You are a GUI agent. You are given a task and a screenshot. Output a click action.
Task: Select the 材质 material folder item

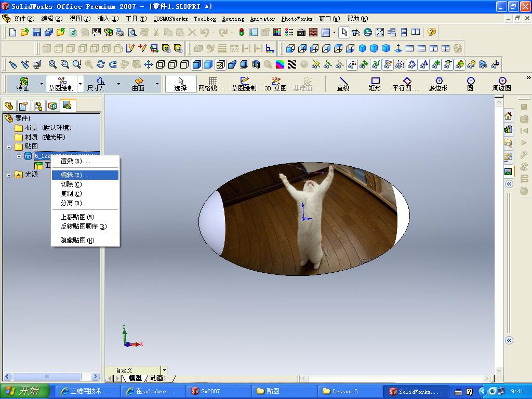point(40,137)
